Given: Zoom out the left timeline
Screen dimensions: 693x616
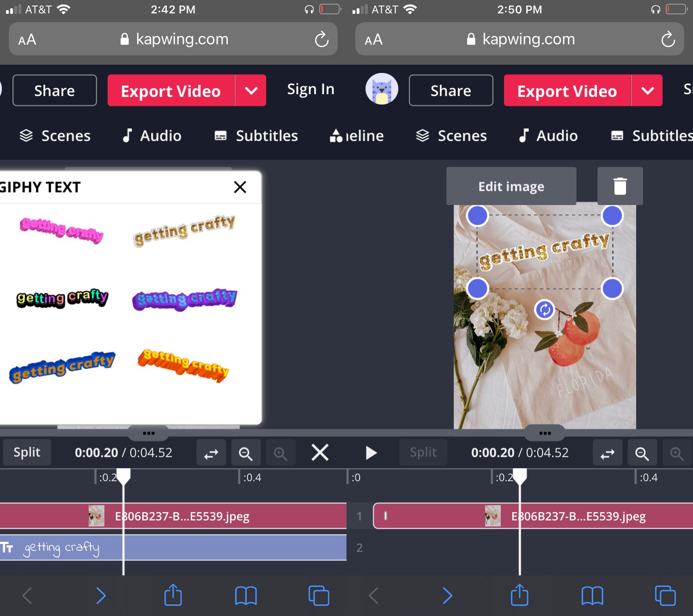Looking at the screenshot, I should coord(245,453).
